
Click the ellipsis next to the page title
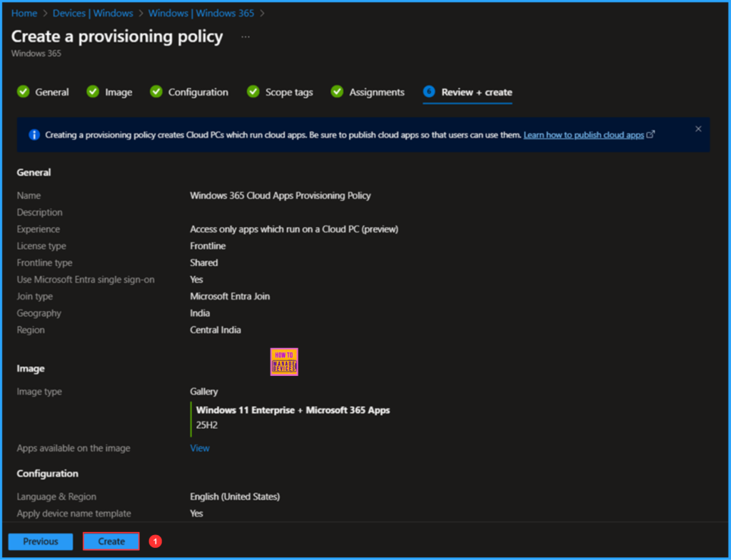[246, 36]
